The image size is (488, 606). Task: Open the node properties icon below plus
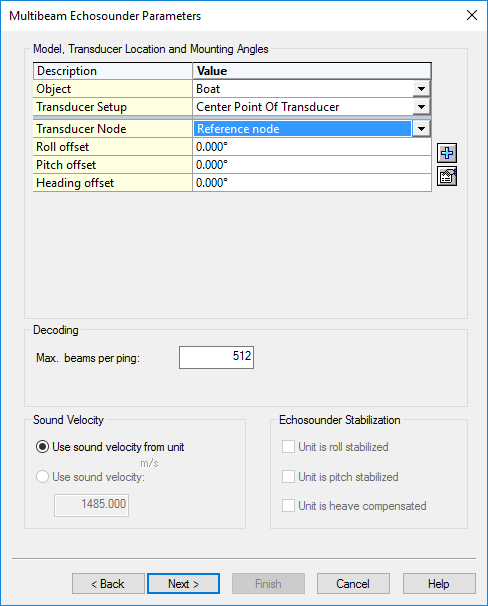point(447,177)
